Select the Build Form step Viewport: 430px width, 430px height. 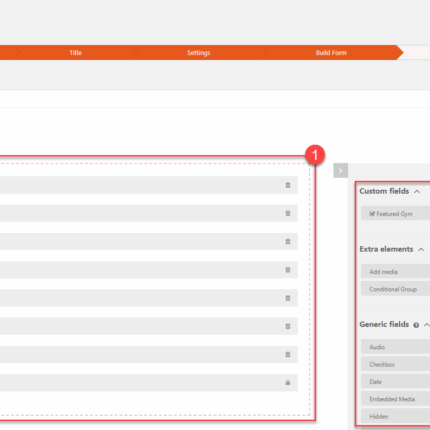(331, 53)
